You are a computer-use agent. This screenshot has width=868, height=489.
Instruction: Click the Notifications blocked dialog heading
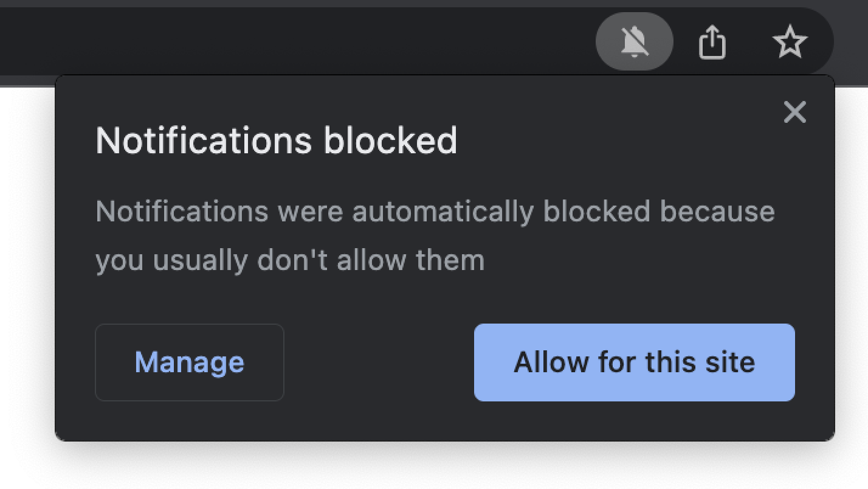click(x=277, y=139)
